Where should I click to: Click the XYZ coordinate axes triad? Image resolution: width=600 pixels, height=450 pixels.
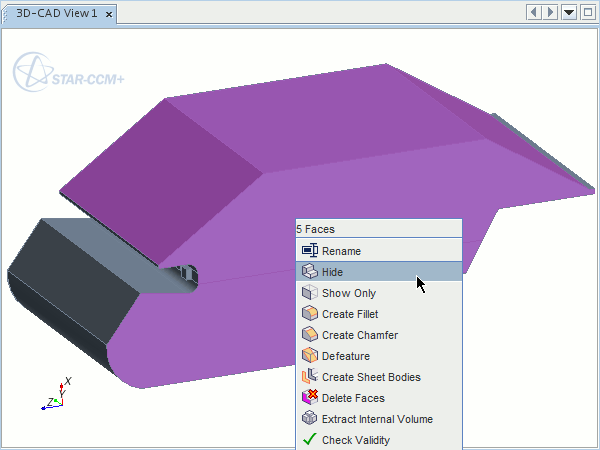57,394
